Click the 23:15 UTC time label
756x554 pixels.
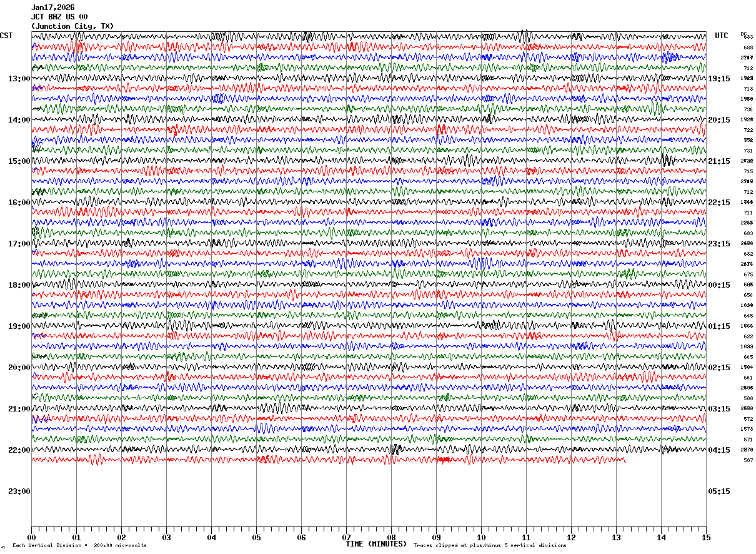tap(719, 244)
